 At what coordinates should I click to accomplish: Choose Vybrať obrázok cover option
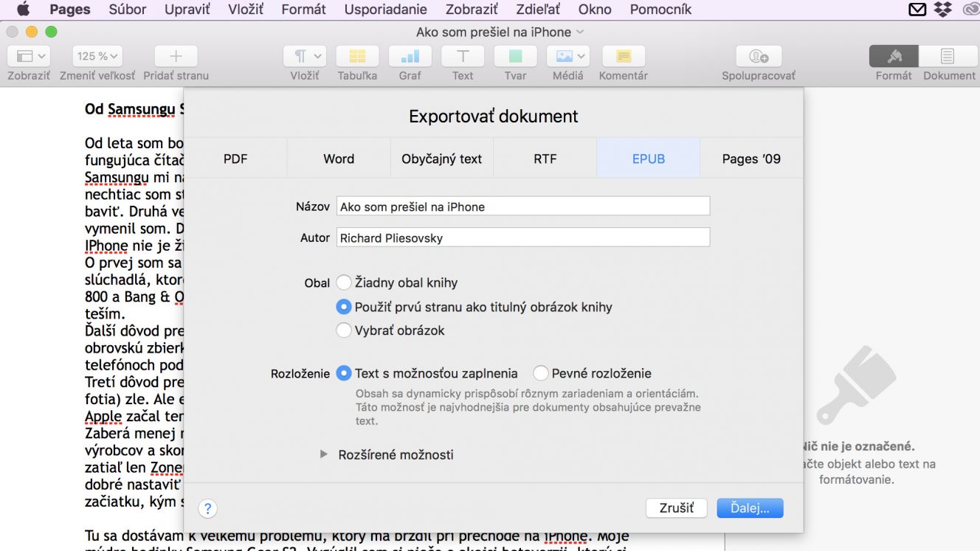tap(344, 330)
